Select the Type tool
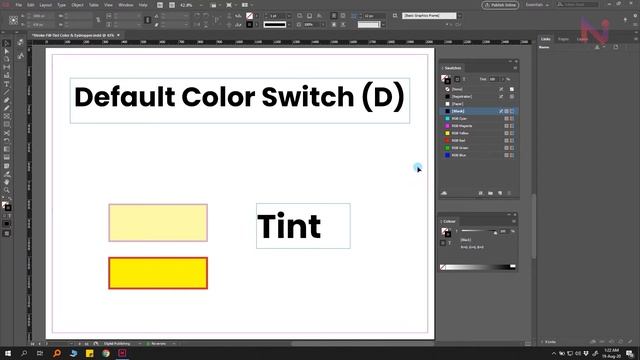Screen dimensions: 640x360 point(7,84)
